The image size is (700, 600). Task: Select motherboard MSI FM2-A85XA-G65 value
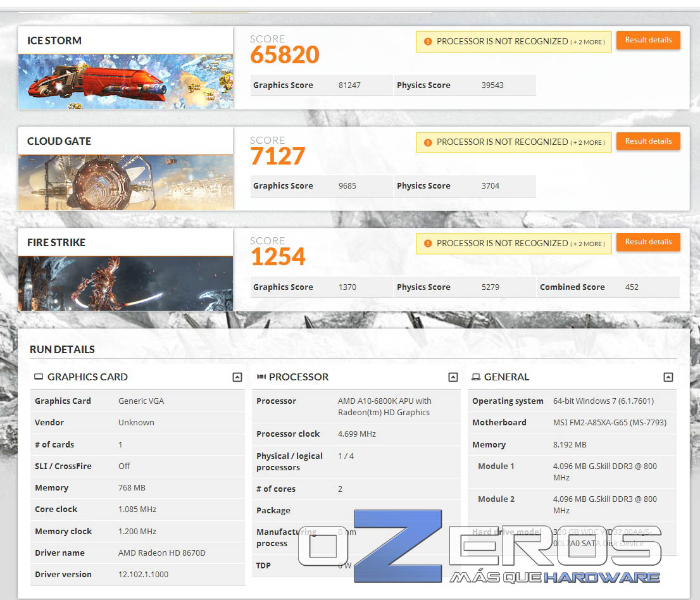(609, 422)
